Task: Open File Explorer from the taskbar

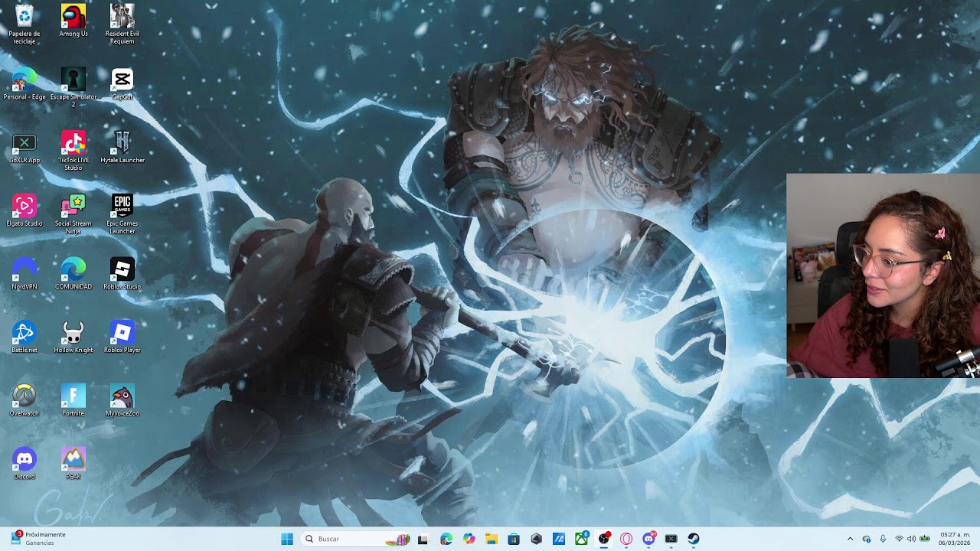Action: 492,539
